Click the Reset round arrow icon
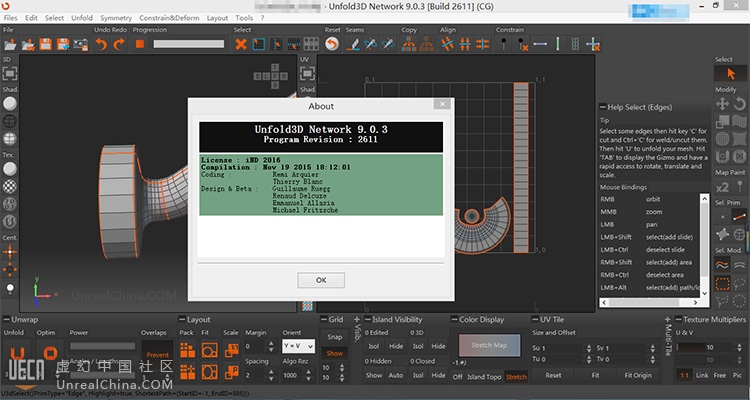Viewport: 750px width, 400px height. tap(332, 44)
